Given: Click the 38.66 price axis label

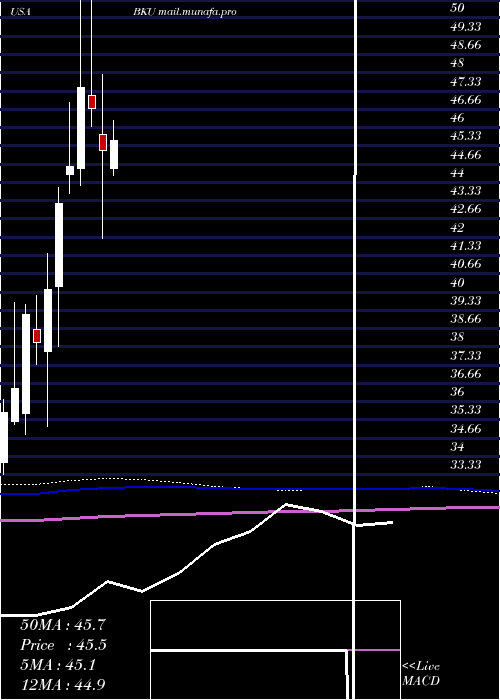Looking at the screenshot, I should [x=466, y=318].
